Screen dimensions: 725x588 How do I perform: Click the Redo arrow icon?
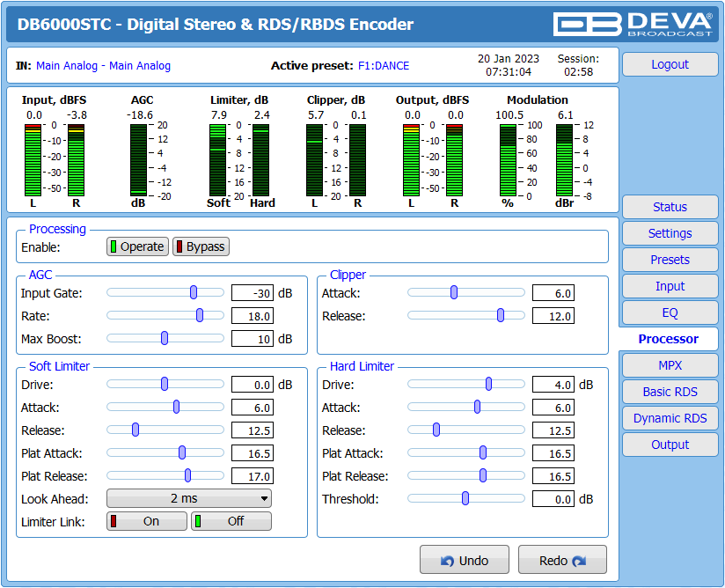(579, 561)
